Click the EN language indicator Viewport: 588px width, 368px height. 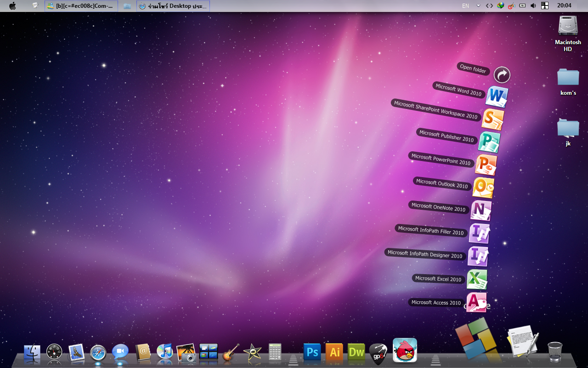pyautogui.click(x=465, y=6)
